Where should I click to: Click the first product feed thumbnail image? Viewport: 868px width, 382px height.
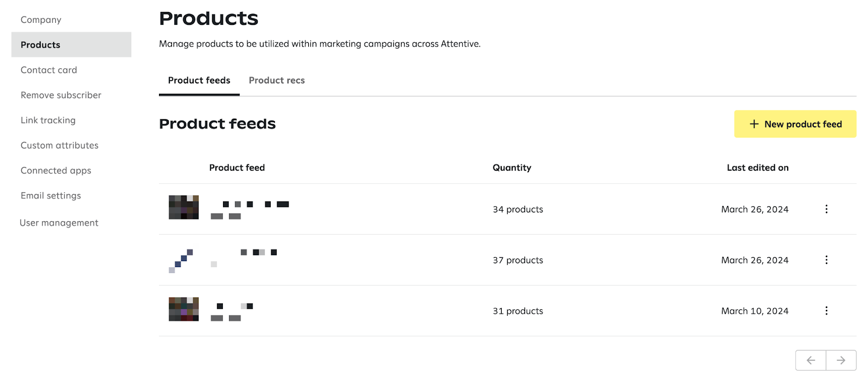183,207
